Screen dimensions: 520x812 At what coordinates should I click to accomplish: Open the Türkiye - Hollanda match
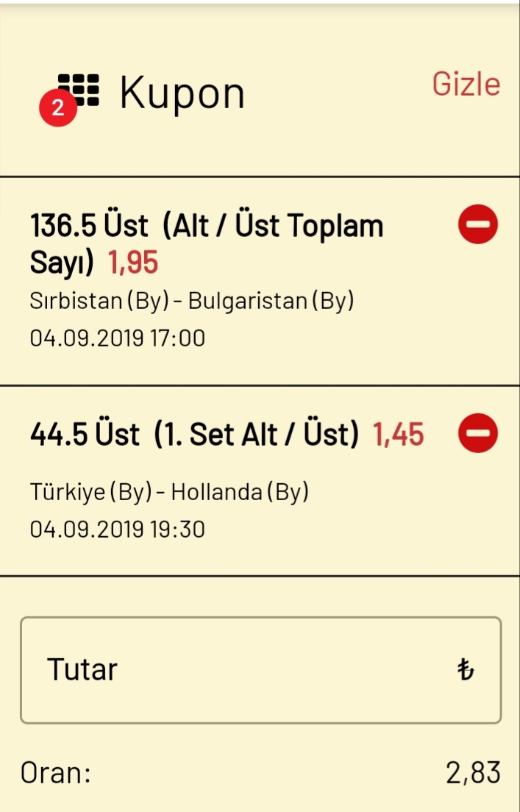click(x=169, y=492)
